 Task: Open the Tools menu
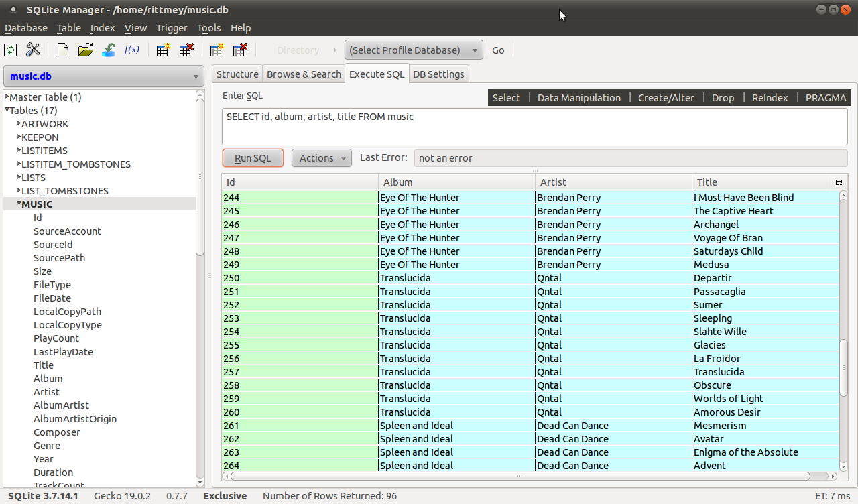pyautogui.click(x=208, y=28)
